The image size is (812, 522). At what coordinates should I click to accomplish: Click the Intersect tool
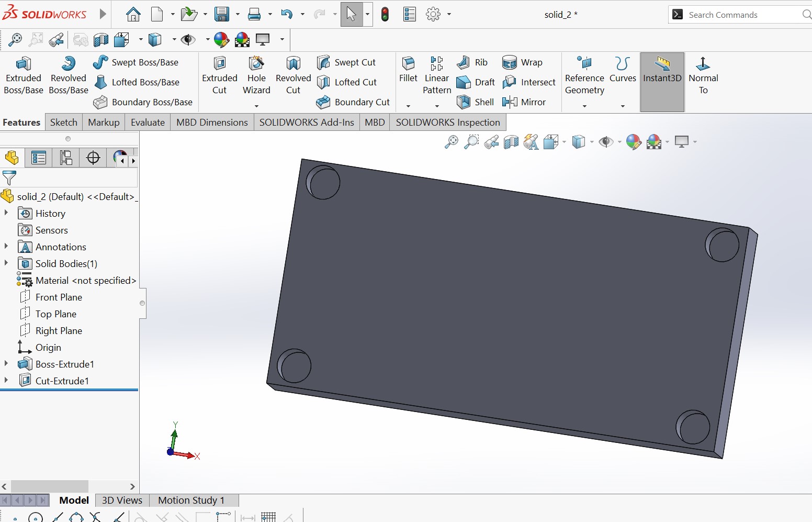pos(529,82)
